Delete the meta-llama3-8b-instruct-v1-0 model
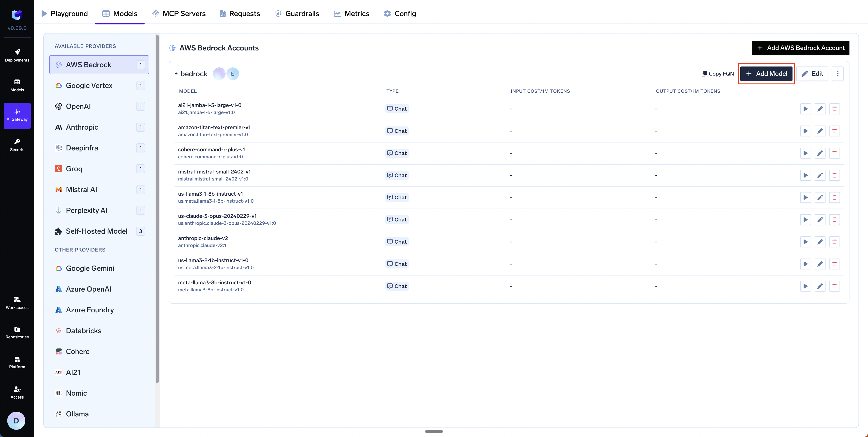868x437 pixels. click(x=834, y=286)
